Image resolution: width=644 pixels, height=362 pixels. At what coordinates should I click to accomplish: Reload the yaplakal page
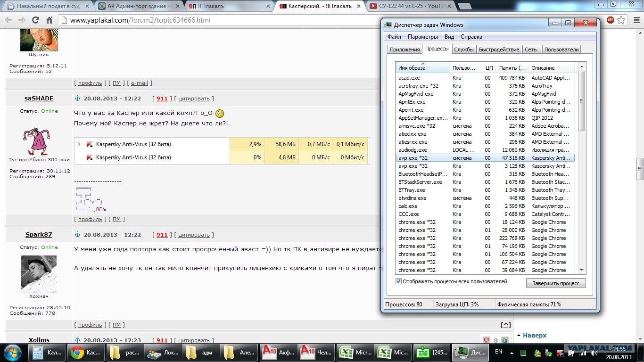(35, 20)
